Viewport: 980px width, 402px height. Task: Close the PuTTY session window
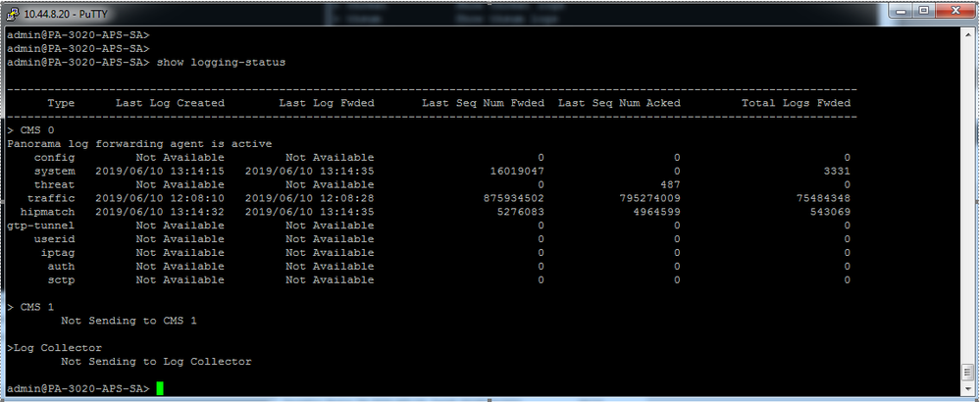click(x=954, y=11)
